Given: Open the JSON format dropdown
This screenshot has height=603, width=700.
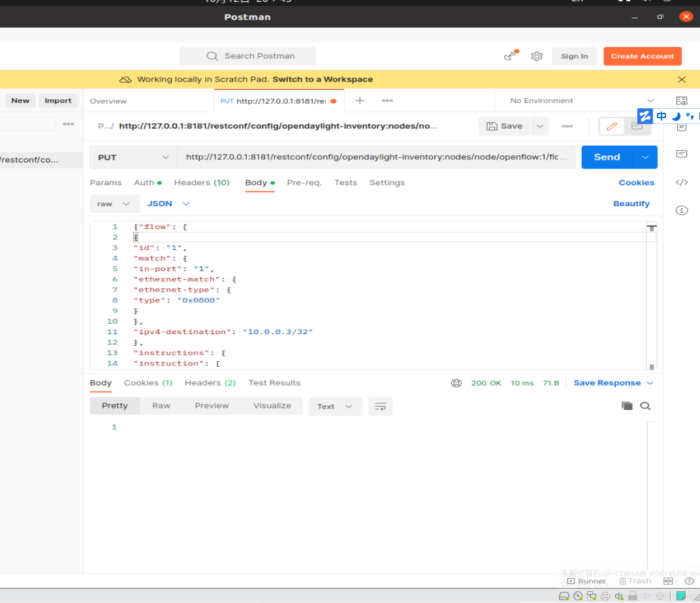Looking at the screenshot, I should (x=168, y=204).
